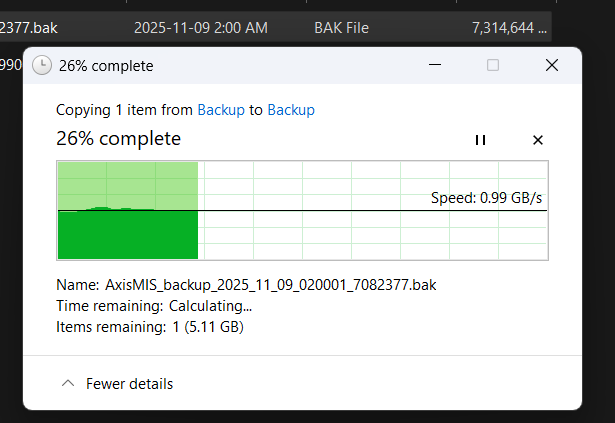Viewport: 615px width, 423px height.
Task: Click the large "26% complete" heading
Action: (x=118, y=138)
